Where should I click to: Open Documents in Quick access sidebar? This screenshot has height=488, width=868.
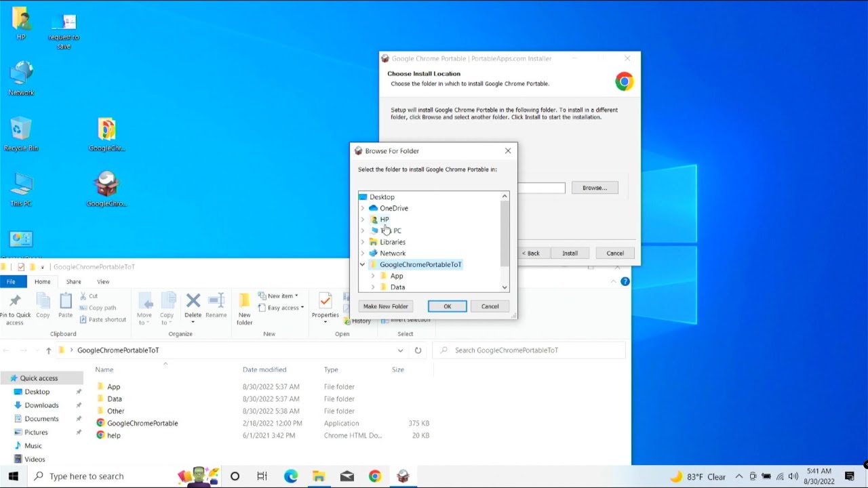pyautogui.click(x=41, y=419)
